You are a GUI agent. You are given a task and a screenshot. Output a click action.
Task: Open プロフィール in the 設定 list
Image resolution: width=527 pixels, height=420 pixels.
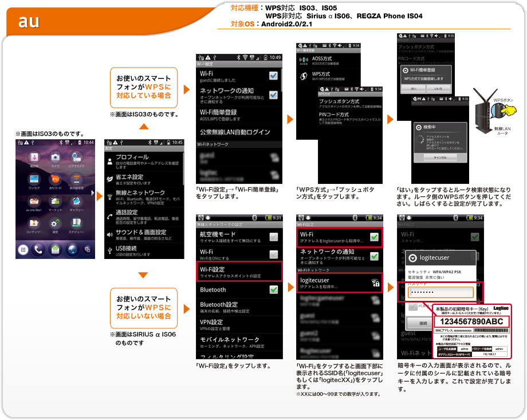point(144,162)
